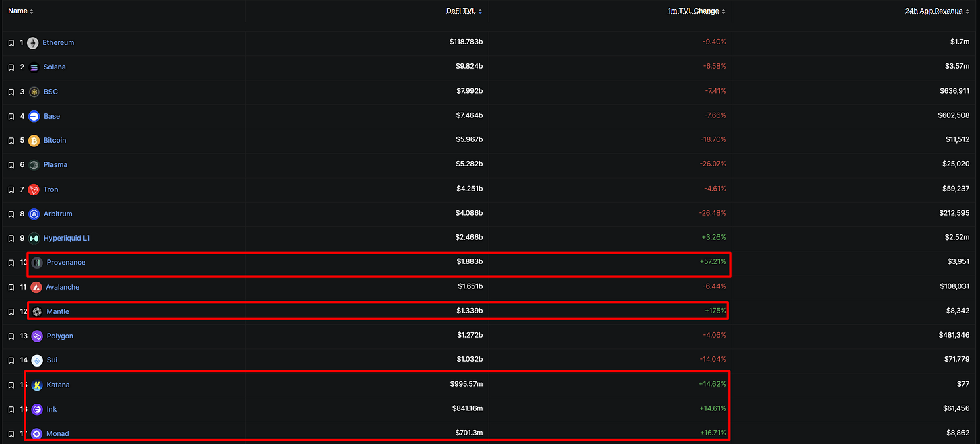Screen dimensions: 980x444
Task: Click the Base chain logo
Action: (x=34, y=116)
